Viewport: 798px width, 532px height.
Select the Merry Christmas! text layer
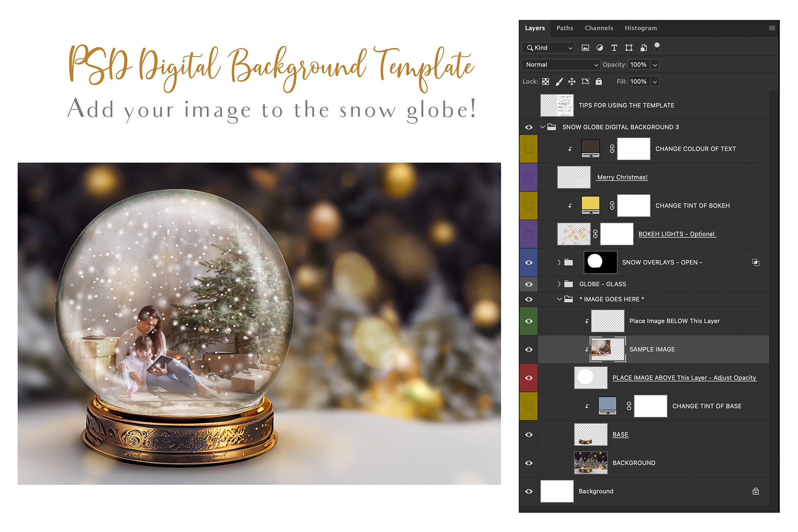622,177
